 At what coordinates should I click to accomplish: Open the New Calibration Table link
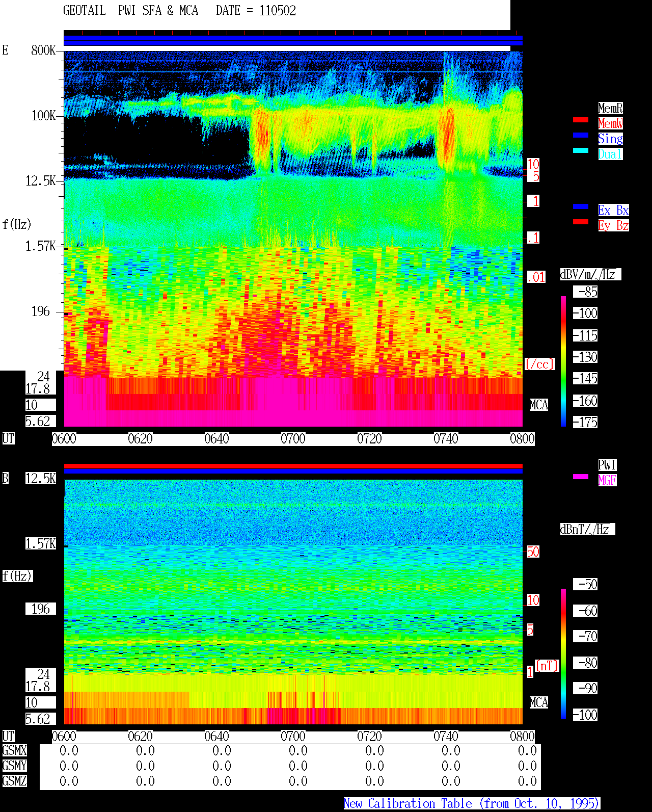[472, 804]
